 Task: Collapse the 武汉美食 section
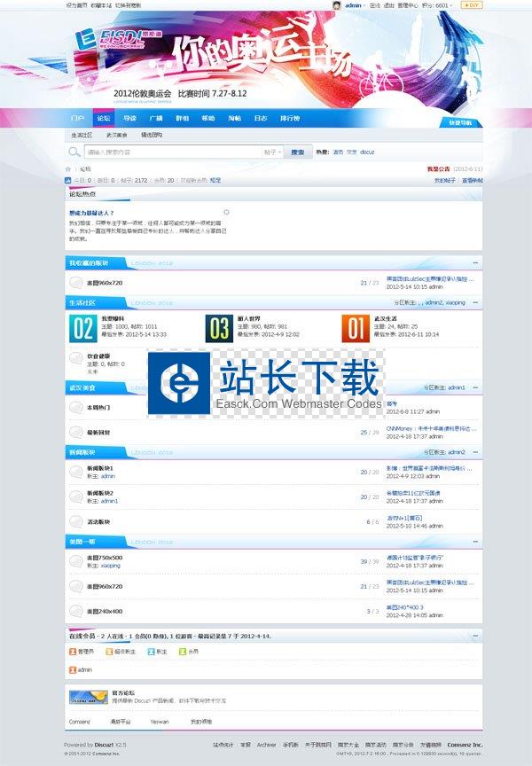pyautogui.click(x=475, y=387)
